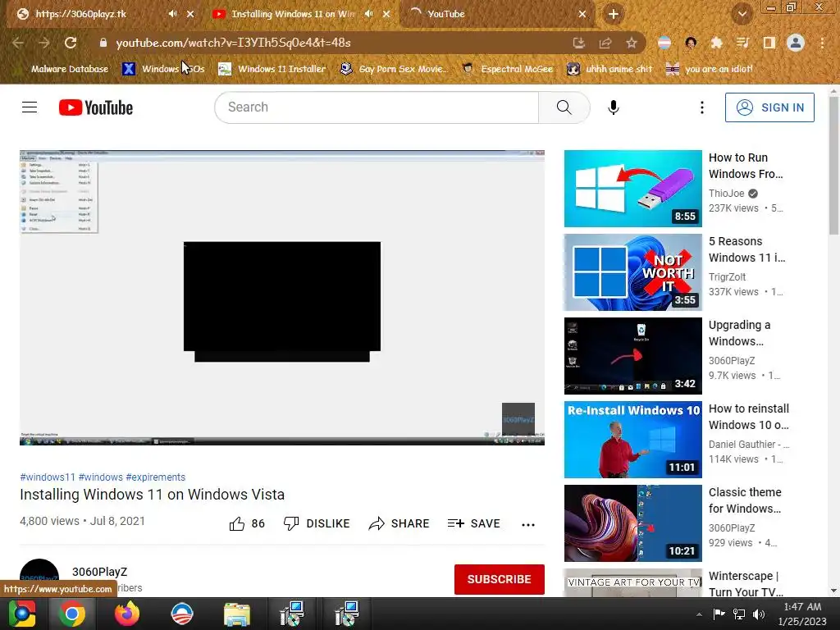Switch to Installing Windows 11 tab
The width and height of the screenshot is (840, 630).
pyautogui.click(x=293, y=14)
